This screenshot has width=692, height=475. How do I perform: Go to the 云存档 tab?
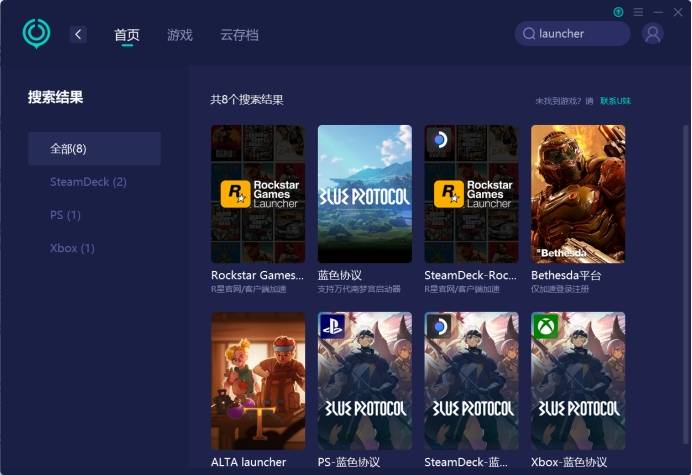pyautogui.click(x=239, y=35)
